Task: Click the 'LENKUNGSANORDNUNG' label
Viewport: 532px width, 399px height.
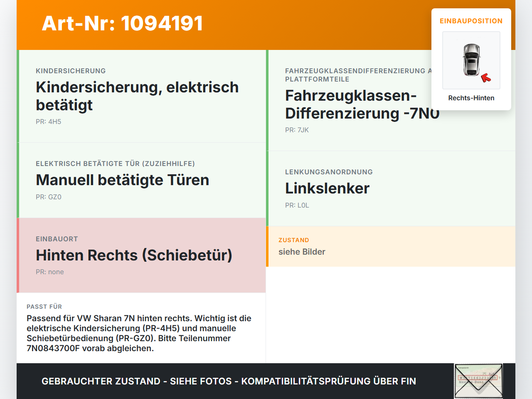Action: point(329,172)
